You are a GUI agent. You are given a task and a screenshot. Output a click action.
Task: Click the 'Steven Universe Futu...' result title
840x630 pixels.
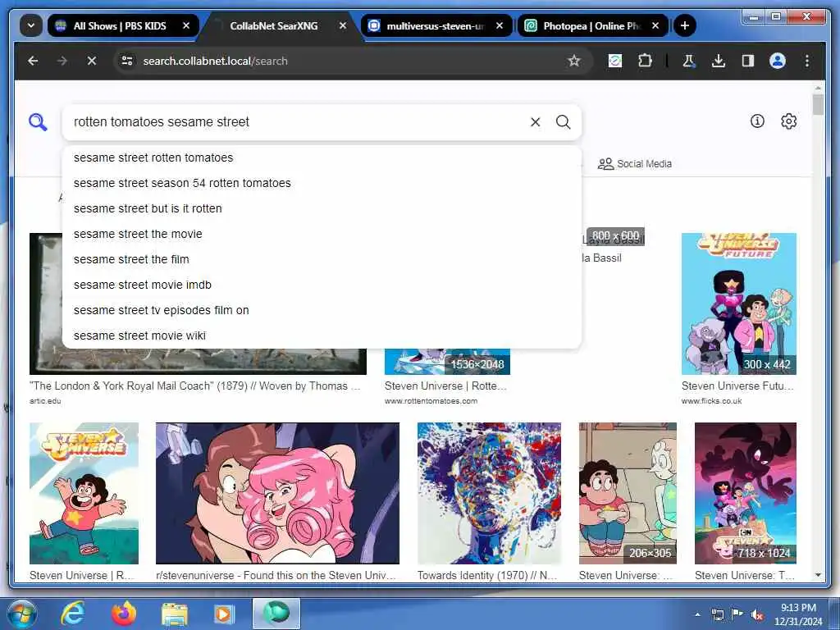coord(737,386)
